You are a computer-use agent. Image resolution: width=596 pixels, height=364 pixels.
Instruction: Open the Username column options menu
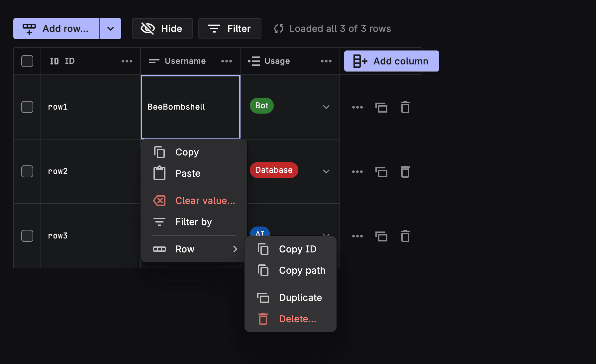[226, 61]
